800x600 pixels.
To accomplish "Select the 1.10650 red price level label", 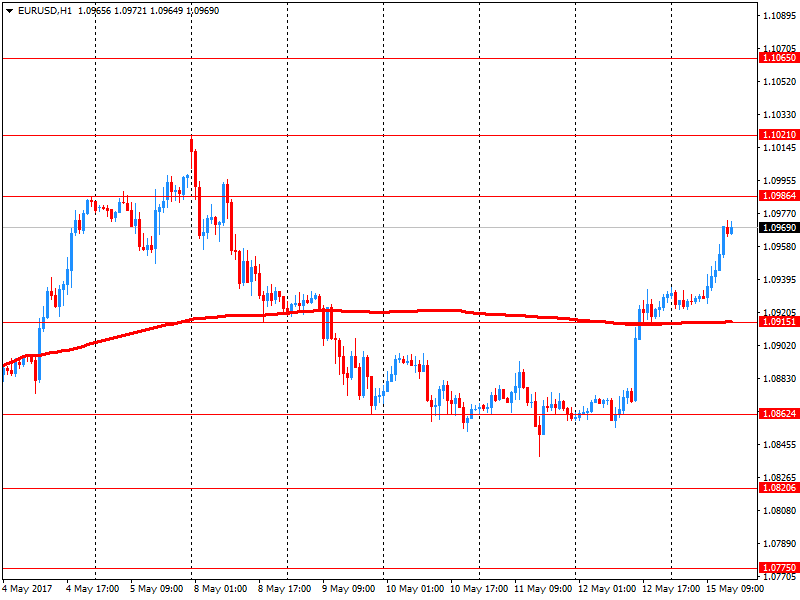I will point(779,58).
